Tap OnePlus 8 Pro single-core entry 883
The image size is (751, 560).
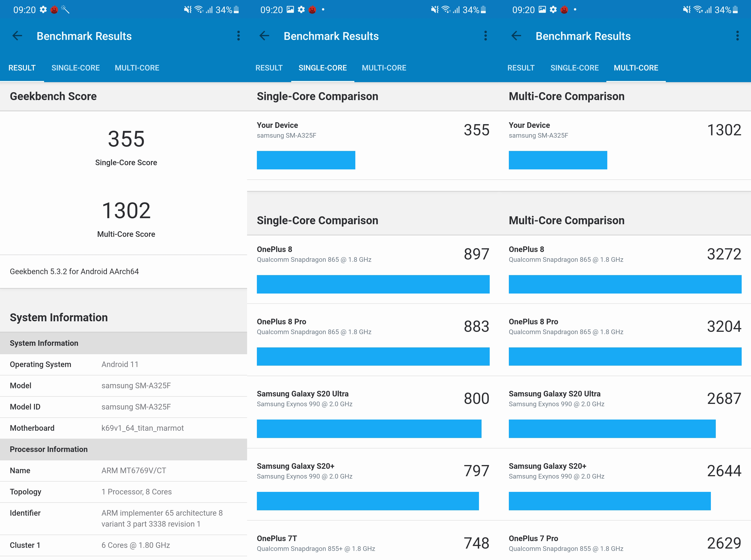[373, 340]
